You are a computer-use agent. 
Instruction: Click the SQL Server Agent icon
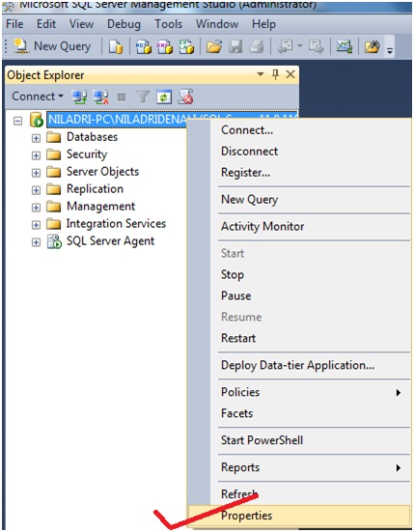click(x=54, y=241)
